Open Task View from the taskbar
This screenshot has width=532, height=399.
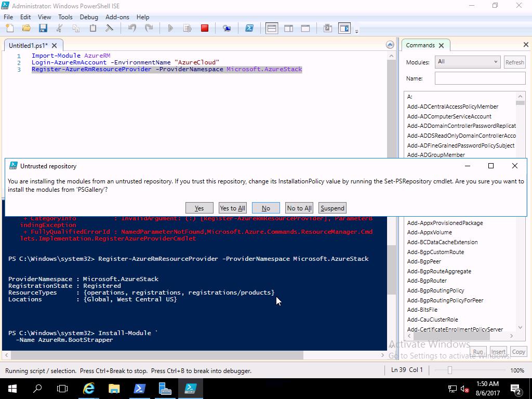click(62, 389)
